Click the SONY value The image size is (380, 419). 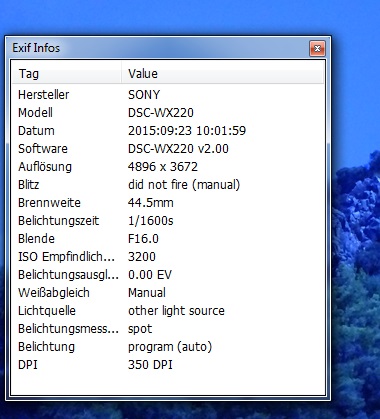[144, 95]
